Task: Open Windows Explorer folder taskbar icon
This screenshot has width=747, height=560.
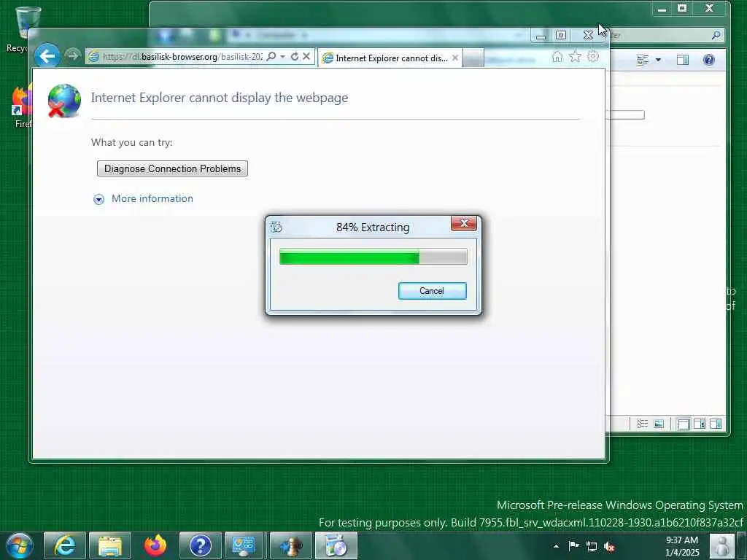Action: tap(110, 545)
